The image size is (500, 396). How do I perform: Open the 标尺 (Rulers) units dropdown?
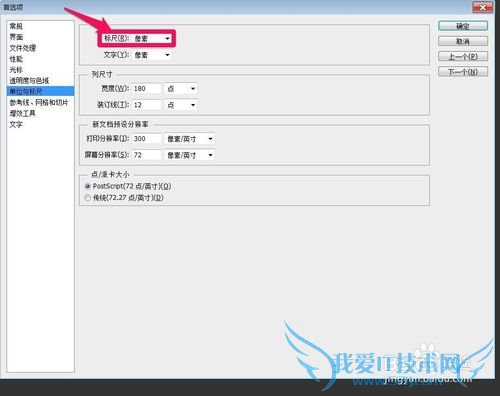152,39
